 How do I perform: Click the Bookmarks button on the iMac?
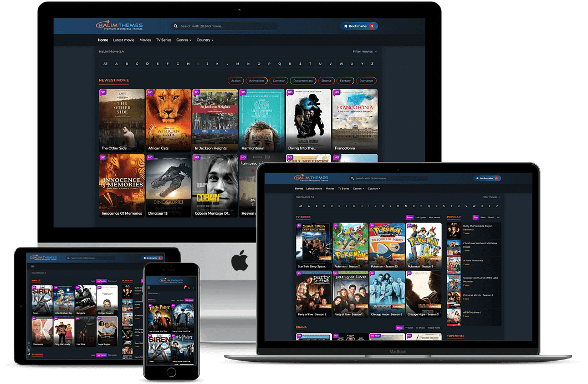tap(359, 26)
